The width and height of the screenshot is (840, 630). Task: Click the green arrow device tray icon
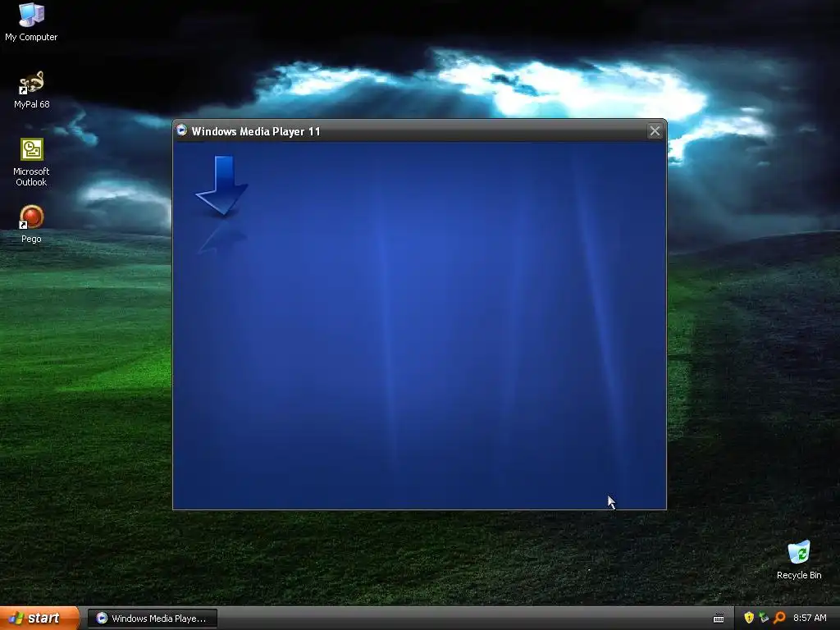coord(764,618)
